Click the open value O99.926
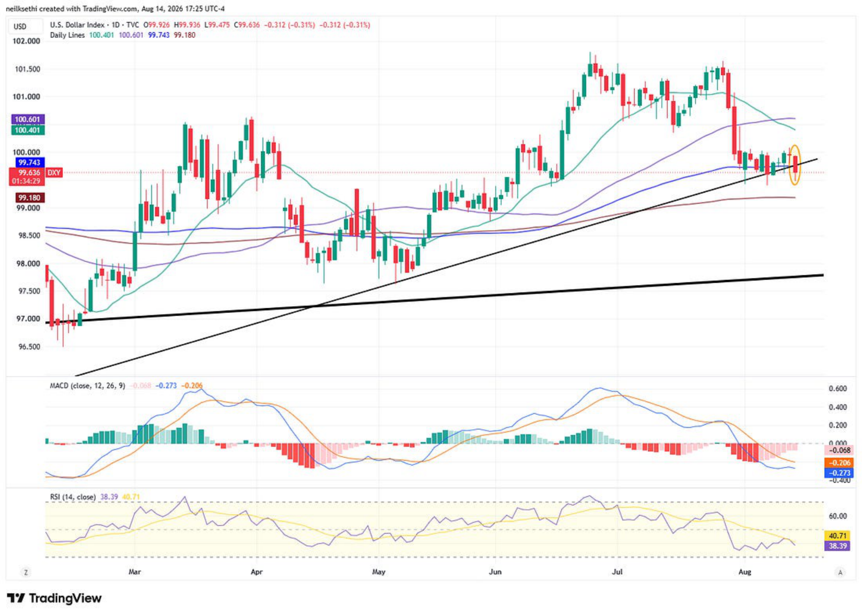This screenshot has width=862, height=616. coord(158,25)
